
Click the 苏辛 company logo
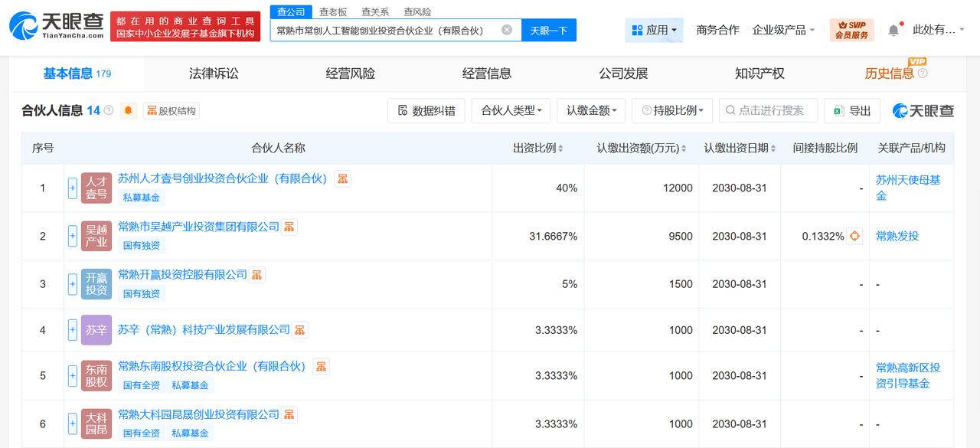tap(96, 330)
